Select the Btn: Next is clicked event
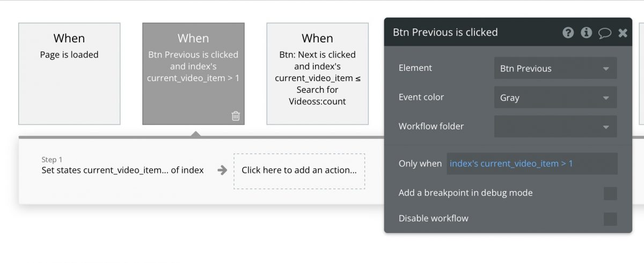Screen dimensions: 644x263 coord(317,74)
